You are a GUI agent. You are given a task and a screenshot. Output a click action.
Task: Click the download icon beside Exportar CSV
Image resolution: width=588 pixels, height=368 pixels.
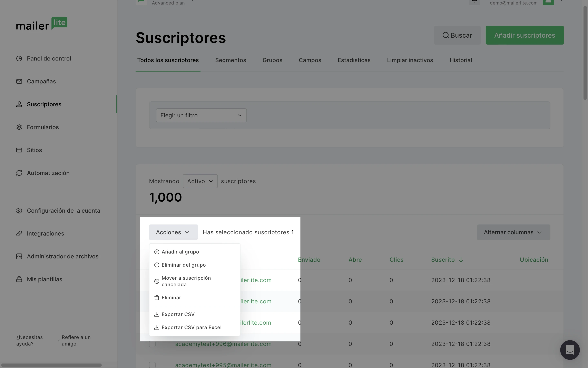pyautogui.click(x=157, y=314)
